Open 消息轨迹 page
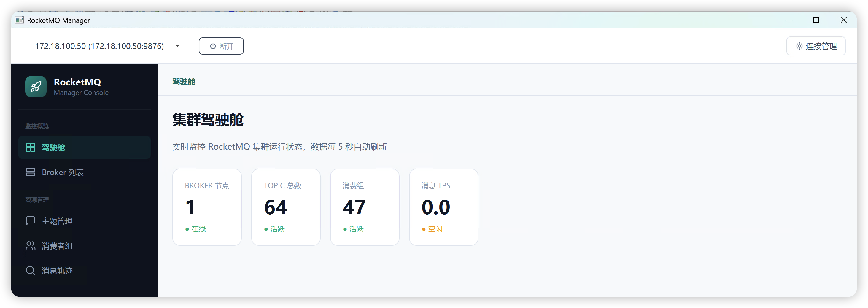Image resolution: width=868 pixels, height=308 pixels. 85,271
